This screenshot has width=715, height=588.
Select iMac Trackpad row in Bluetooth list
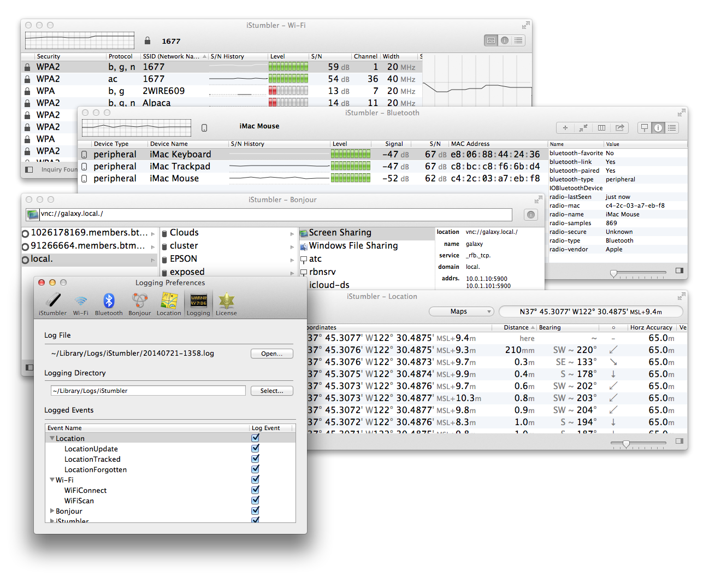click(312, 167)
